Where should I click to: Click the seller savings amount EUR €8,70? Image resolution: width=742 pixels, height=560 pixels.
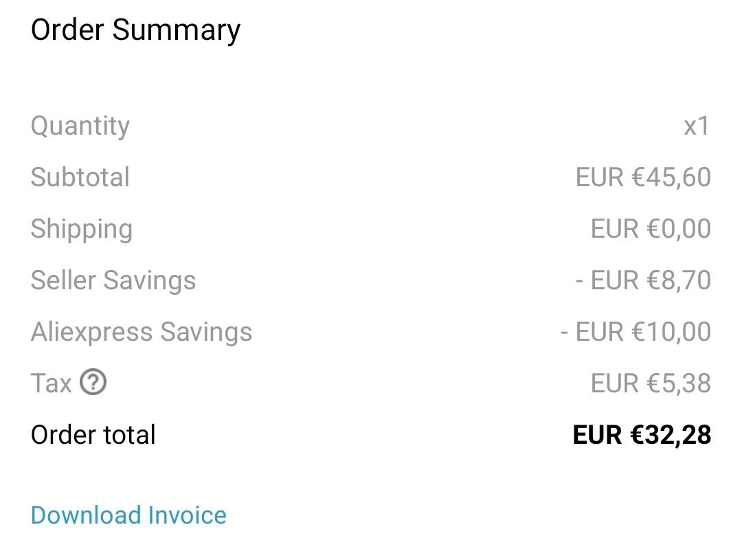tap(651, 280)
